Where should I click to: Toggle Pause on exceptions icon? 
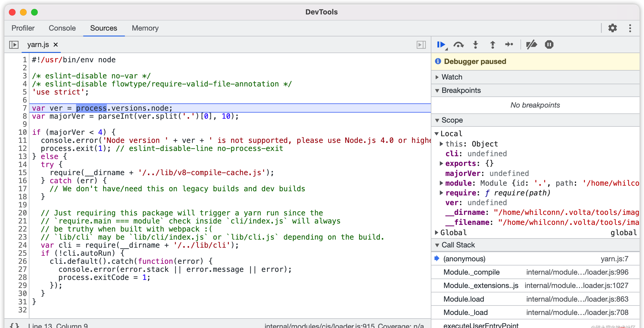pyautogui.click(x=549, y=44)
